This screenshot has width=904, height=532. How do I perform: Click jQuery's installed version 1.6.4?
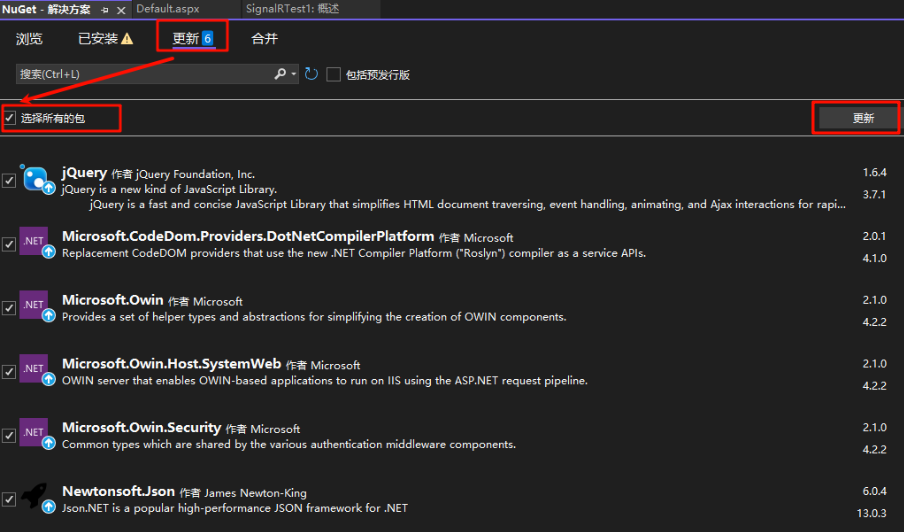point(874,172)
